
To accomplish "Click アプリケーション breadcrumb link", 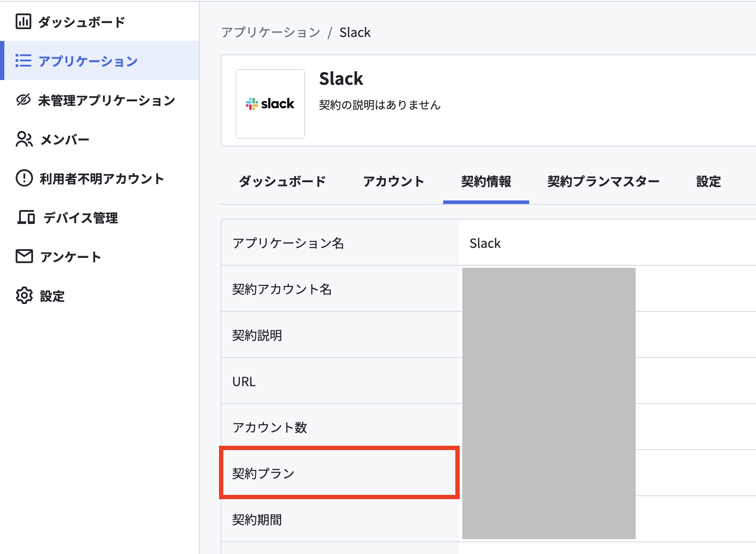I will (x=271, y=32).
